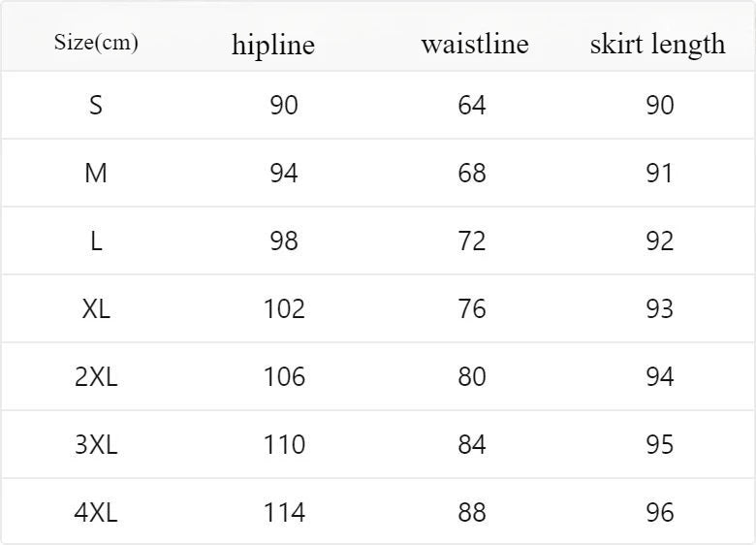This screenshot has height=545, width=756.
Task: Select skirt length value 91 for M
Action: 659,173
